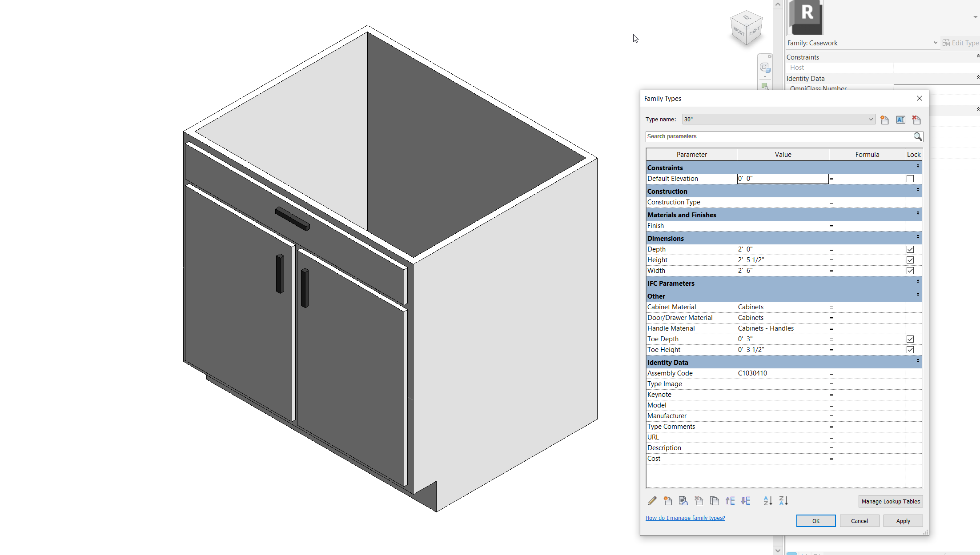This screenshot has width=980, height=555.
Task: Toggle the Toe Height lock checkbox
Action: 910,350
